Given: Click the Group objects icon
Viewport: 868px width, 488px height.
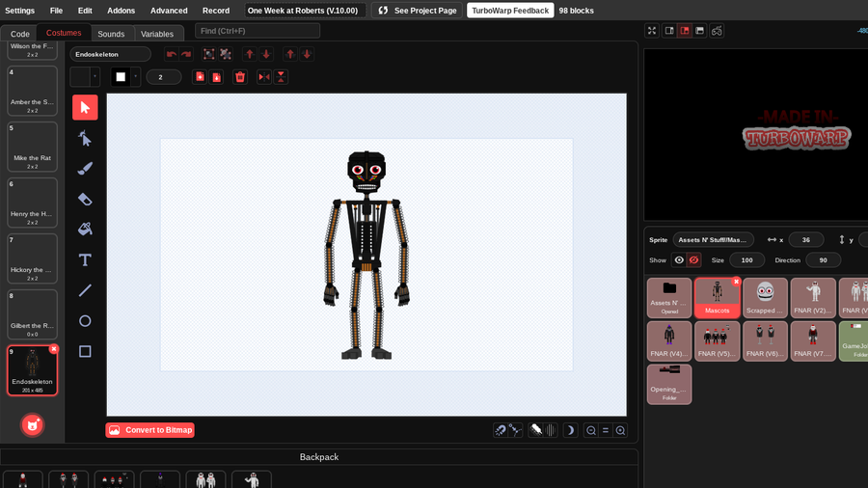Looking at the screenshot, I should tap(208, 54).
